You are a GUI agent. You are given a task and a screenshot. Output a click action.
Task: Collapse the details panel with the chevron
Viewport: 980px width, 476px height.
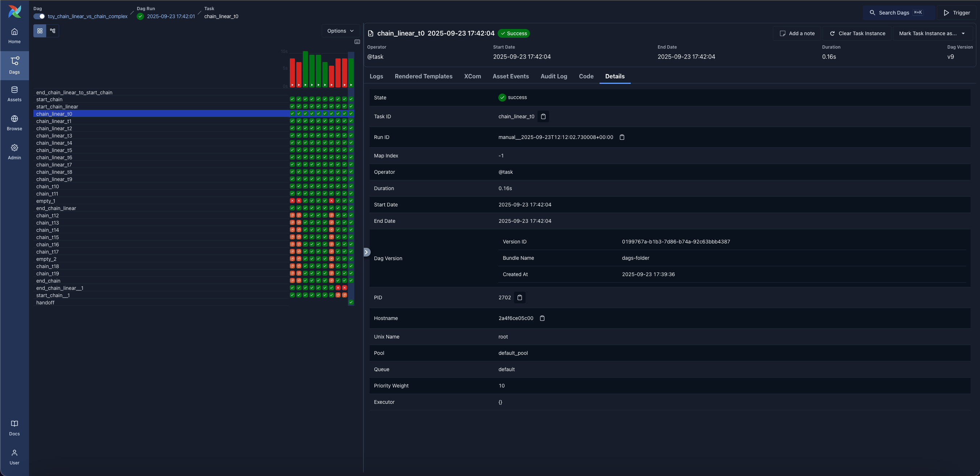pos(366,252)
